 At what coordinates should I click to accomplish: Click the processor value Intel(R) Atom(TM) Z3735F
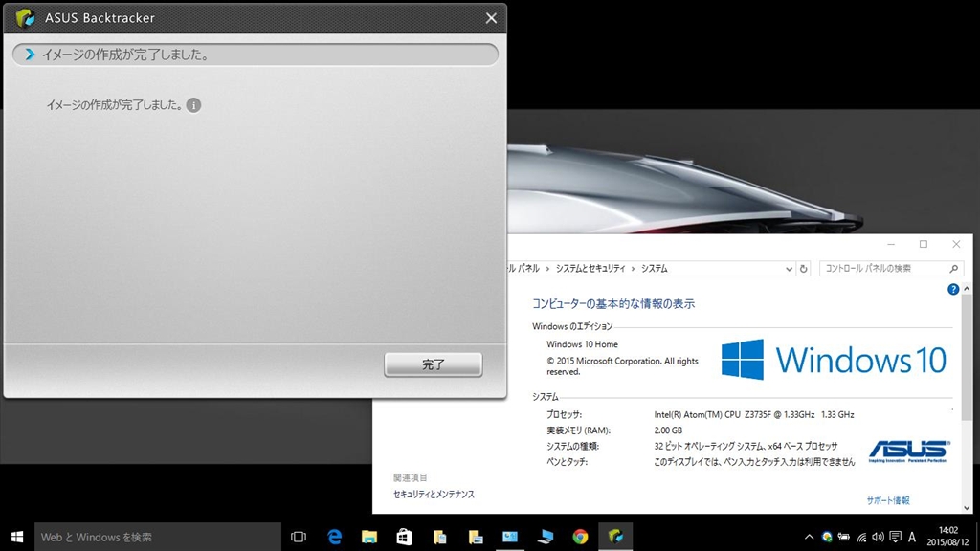coord(754,415)
